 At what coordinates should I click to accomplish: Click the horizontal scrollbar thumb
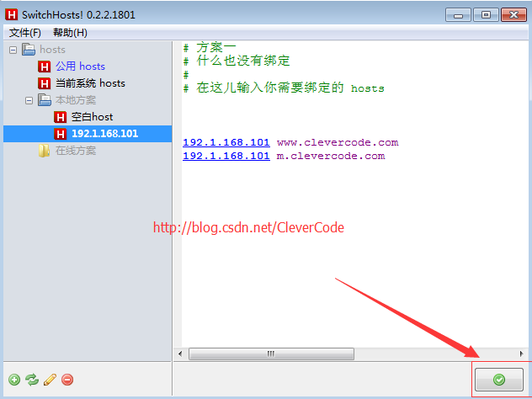click(271, 354)
